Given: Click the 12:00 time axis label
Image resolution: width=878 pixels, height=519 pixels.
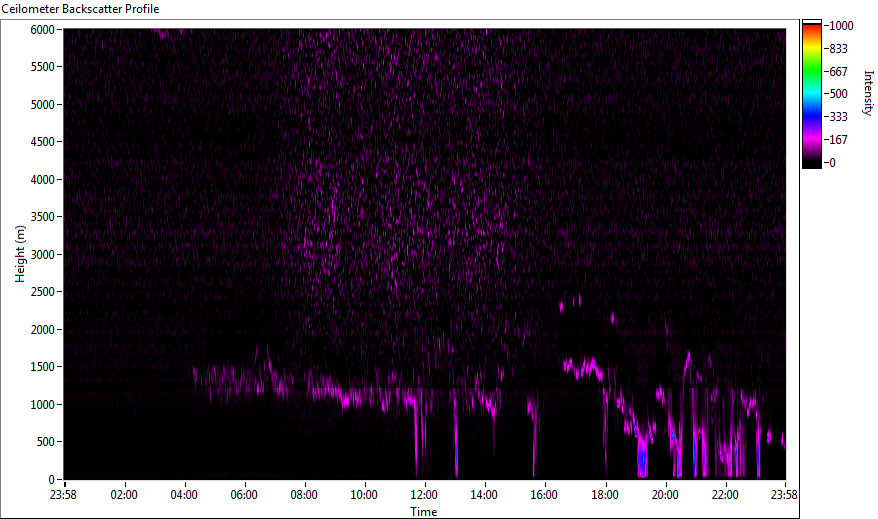Looking at the screenshot, I should point(424,494).
